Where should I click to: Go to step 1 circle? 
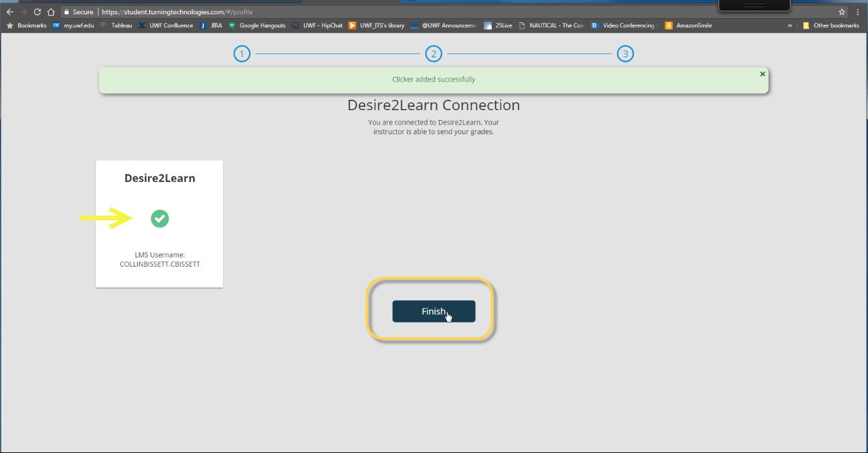pyautogui.click(x=242, y=54)
